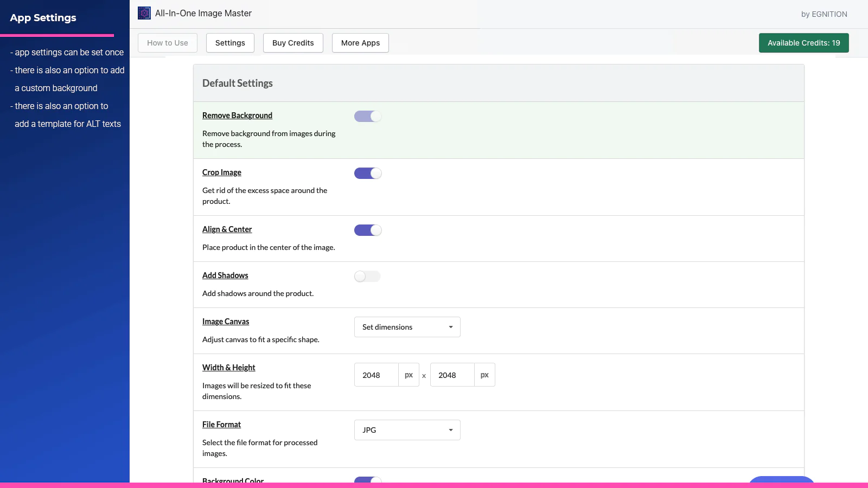
Task: Open the Width & Height link
Action: [228, 368]
